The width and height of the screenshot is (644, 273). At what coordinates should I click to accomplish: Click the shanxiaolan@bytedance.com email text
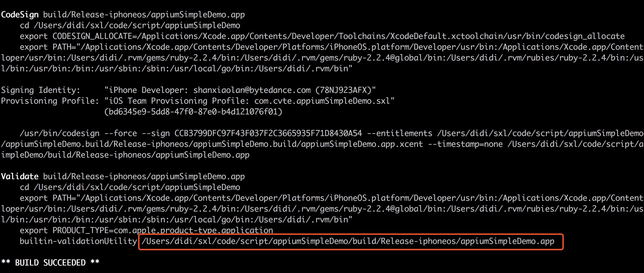[x=252, y=90]
